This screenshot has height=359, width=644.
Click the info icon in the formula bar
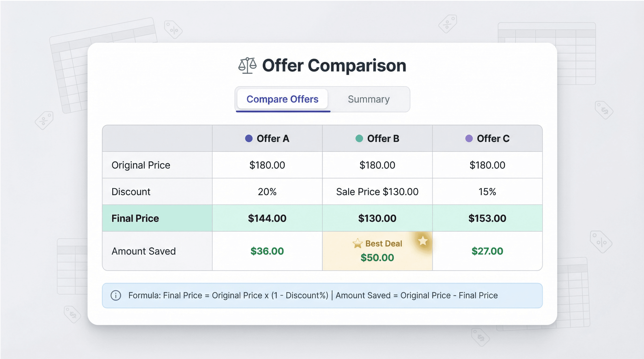coord(116,295)
